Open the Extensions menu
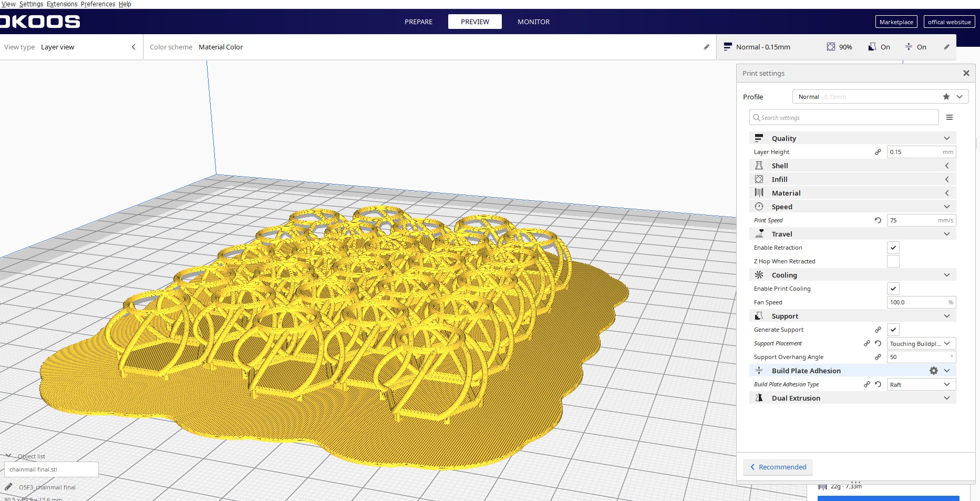Viewport: 980px width, 501px height. tap(62, 4)
